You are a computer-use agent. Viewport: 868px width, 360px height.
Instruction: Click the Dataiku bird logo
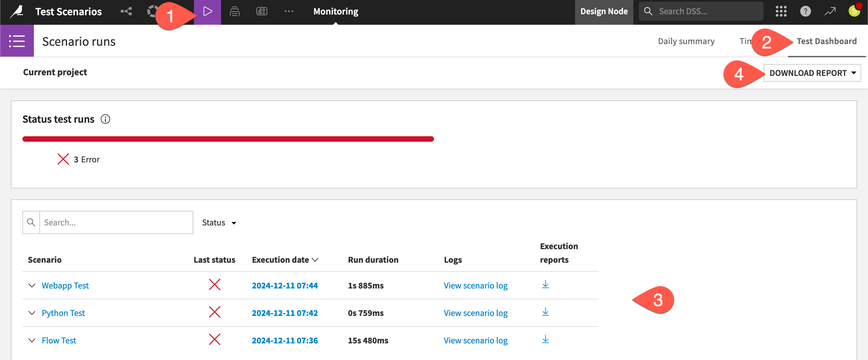tap(16, 11)
